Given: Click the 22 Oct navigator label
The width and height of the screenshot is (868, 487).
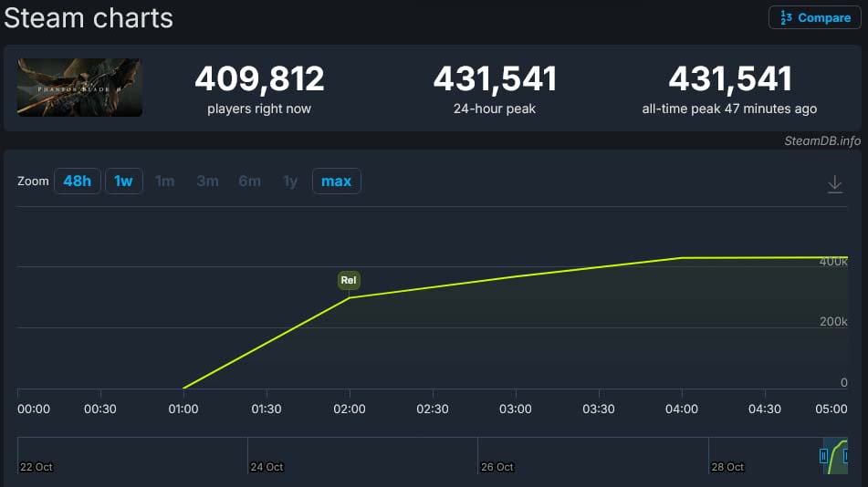Looking at the screenshot, I should [x=37, y=467].
